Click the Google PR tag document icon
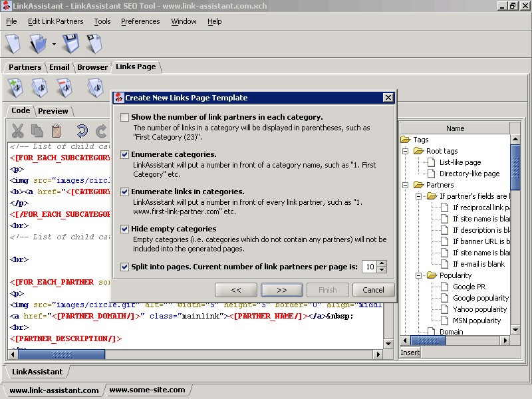 tap(444, 287)
